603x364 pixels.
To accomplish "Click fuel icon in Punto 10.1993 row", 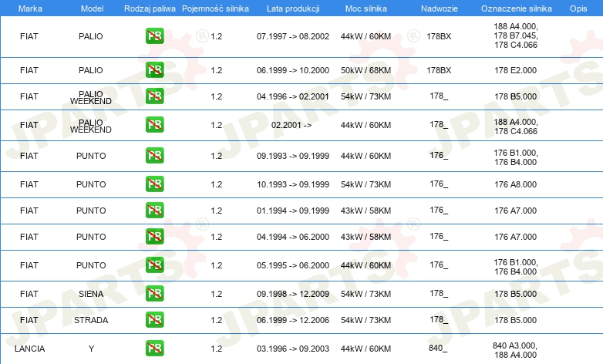I will pos(154,184).
